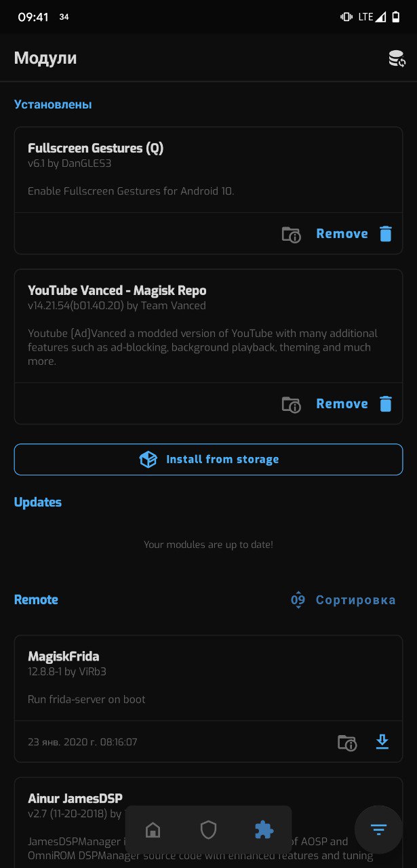The width and height of the screenshot is (417, 868).
Task: Download the MagiskFrida module
Action: (x=382, y=742)
